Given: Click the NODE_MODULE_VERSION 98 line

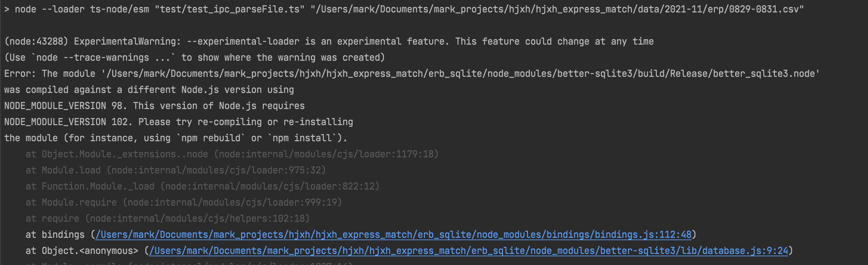Looking at the screenshot, I should click(154, 106).
